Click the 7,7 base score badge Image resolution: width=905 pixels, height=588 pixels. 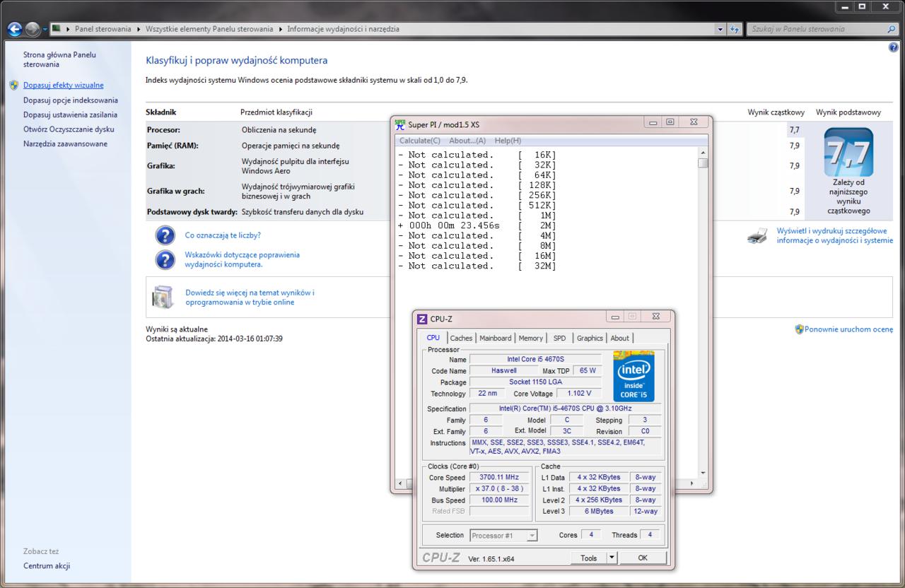[848, 153]
